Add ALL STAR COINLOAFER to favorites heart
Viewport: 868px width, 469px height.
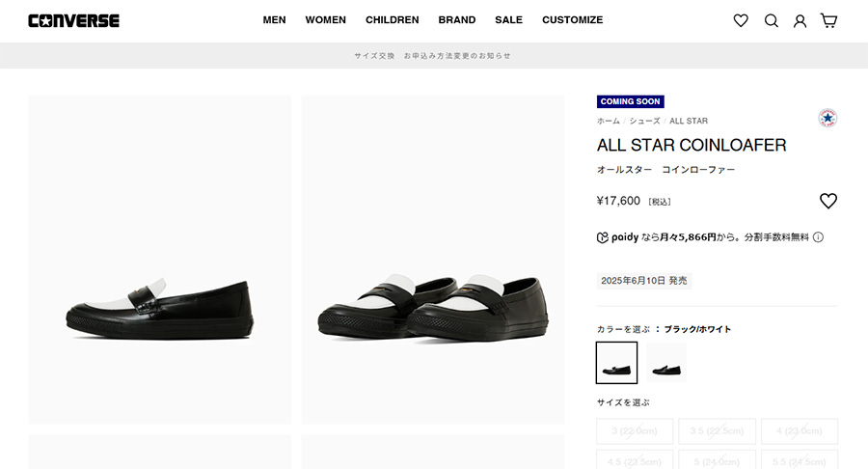(x=828, y=201)
